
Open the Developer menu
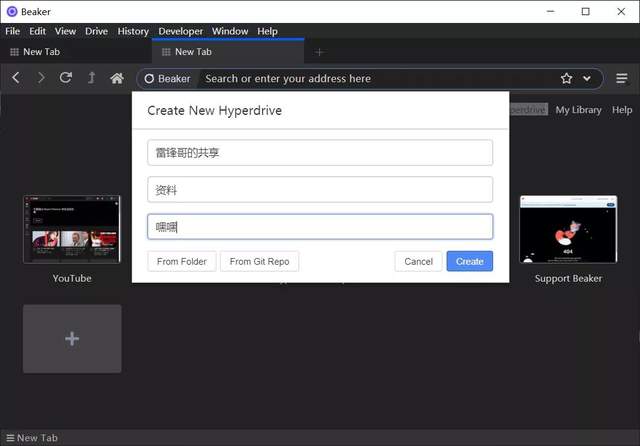point(180,31)
